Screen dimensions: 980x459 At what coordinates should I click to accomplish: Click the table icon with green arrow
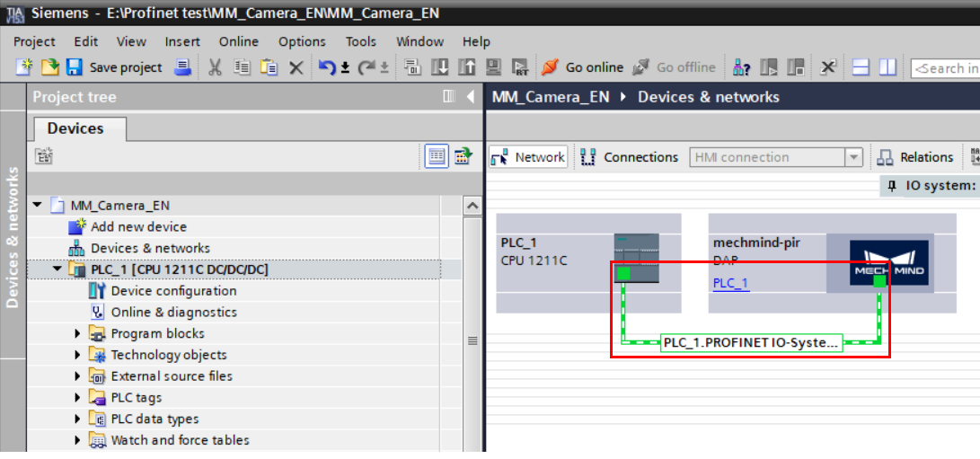[464, 157]
